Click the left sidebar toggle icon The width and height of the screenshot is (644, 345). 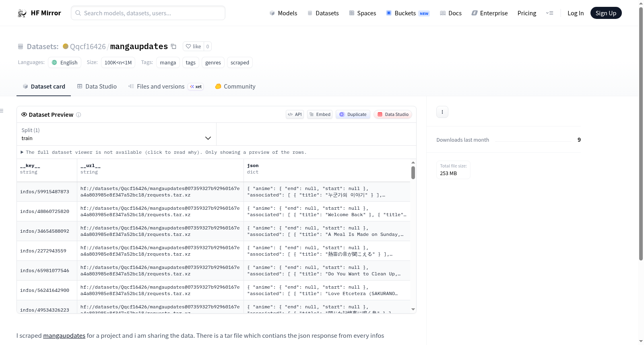pyautogui.click(x=2, y=111)
